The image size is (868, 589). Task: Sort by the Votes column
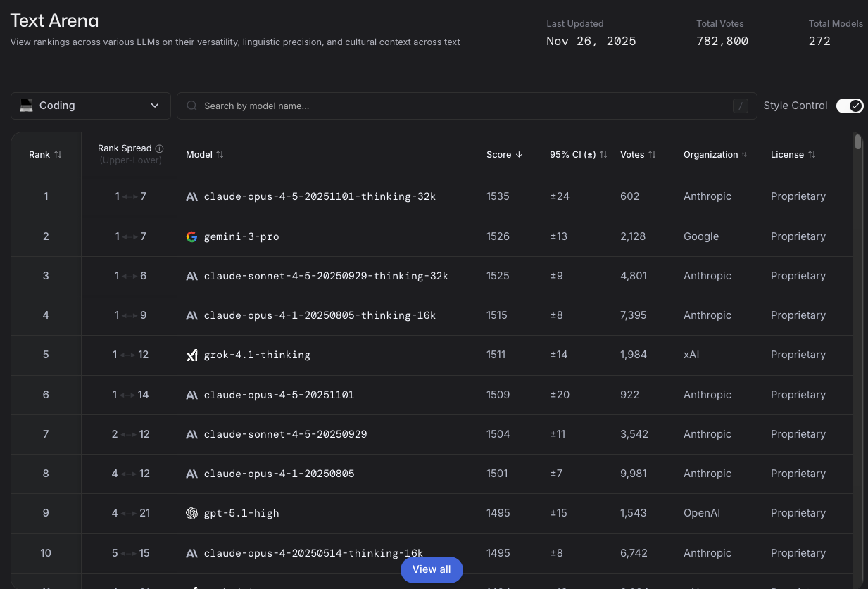pyautogui.click(x=638, y=154)
